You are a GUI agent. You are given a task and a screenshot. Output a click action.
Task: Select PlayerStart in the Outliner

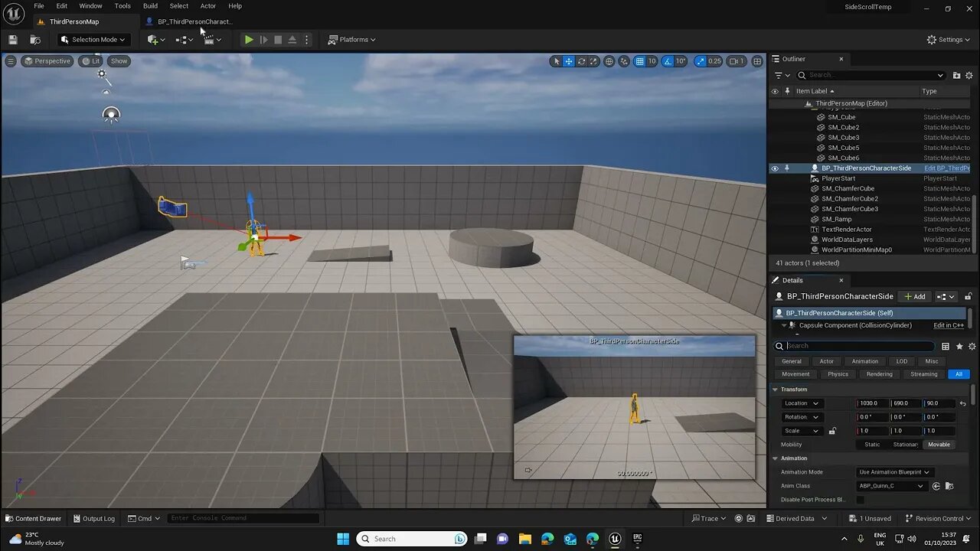tap(838, 178)
